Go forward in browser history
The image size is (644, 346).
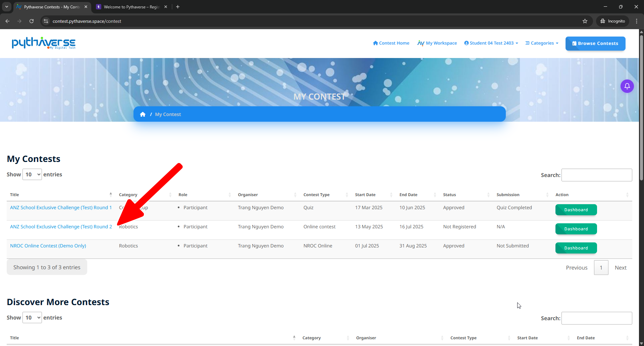(19, 21)
